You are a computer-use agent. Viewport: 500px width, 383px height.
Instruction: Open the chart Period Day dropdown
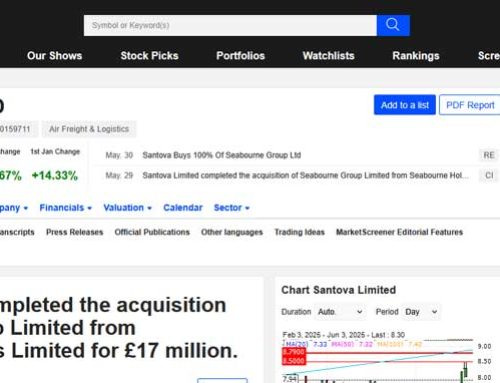[421, 312]
